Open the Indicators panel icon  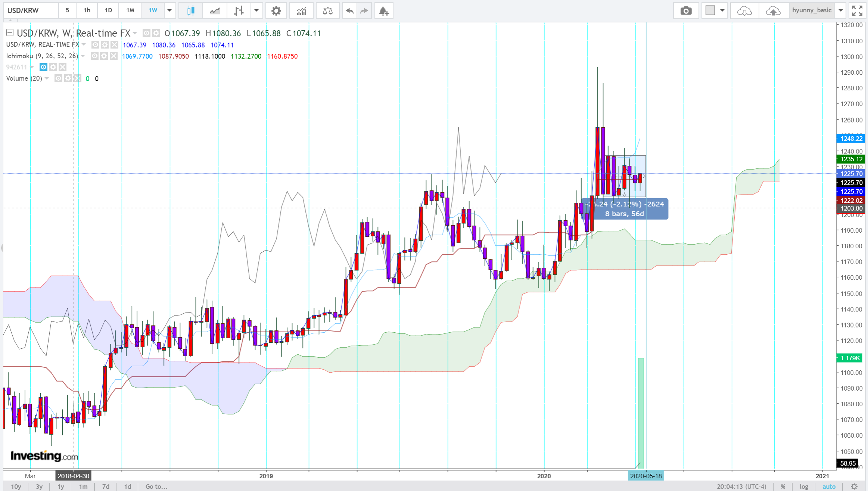pyautogui.click(x=301, y=11)
